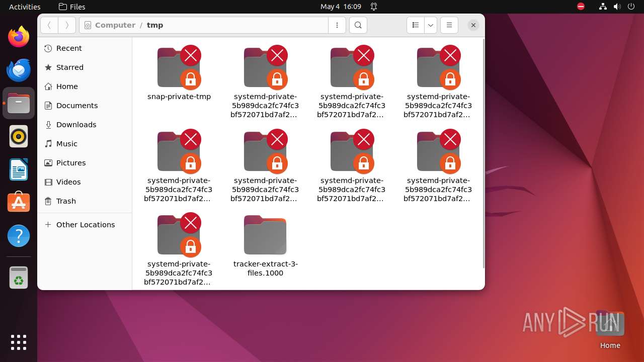This screenshot has width=644, height=362.
Task: Close the Files window
Action: point(473,25)
